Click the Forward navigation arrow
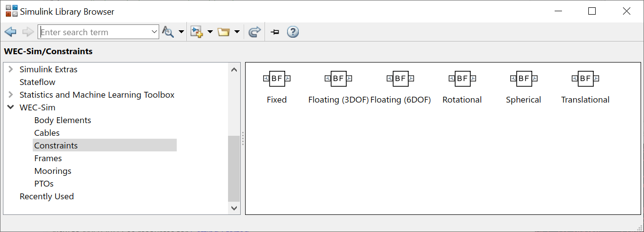Viewport: 644px width, 232px height. click(x=28, y=32)
